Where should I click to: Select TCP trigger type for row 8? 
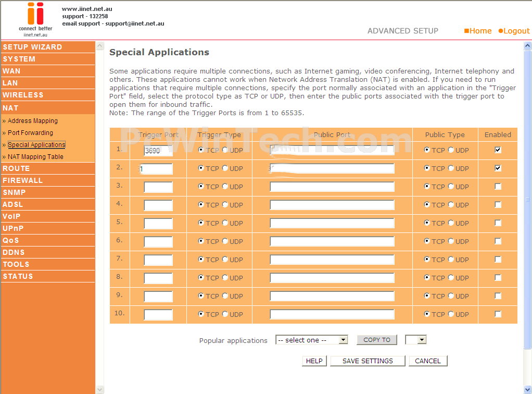pos(201,277)
